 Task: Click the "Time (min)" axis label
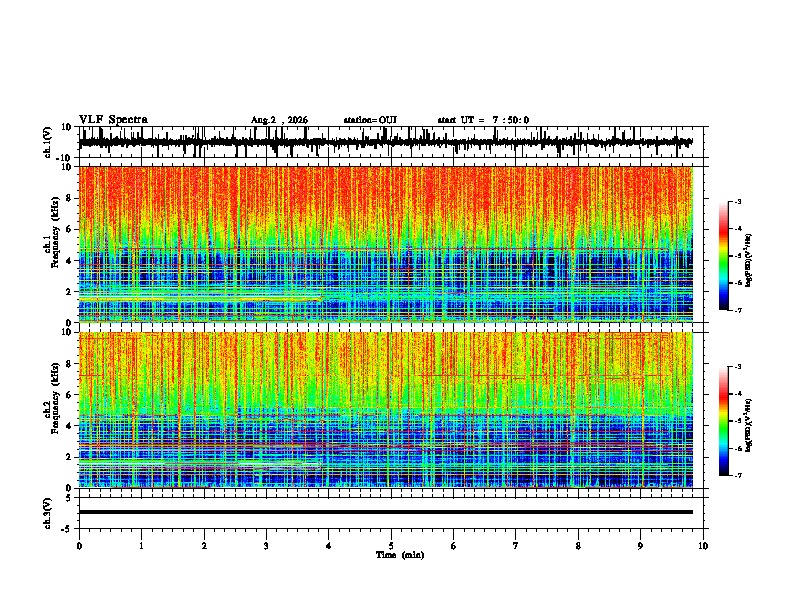pyautogui.click(x=400, y=555)
